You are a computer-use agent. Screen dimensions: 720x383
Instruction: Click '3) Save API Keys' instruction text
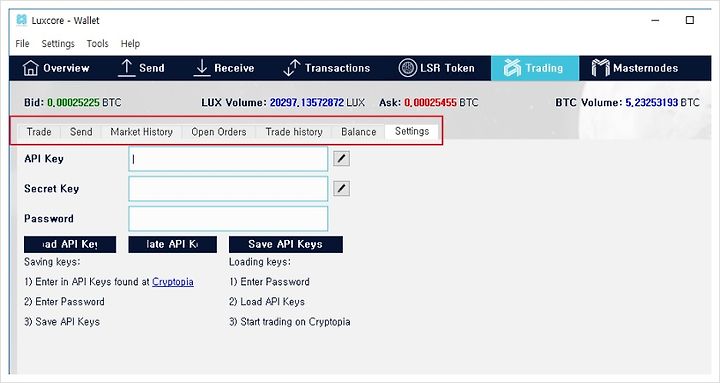click(62, 321)
